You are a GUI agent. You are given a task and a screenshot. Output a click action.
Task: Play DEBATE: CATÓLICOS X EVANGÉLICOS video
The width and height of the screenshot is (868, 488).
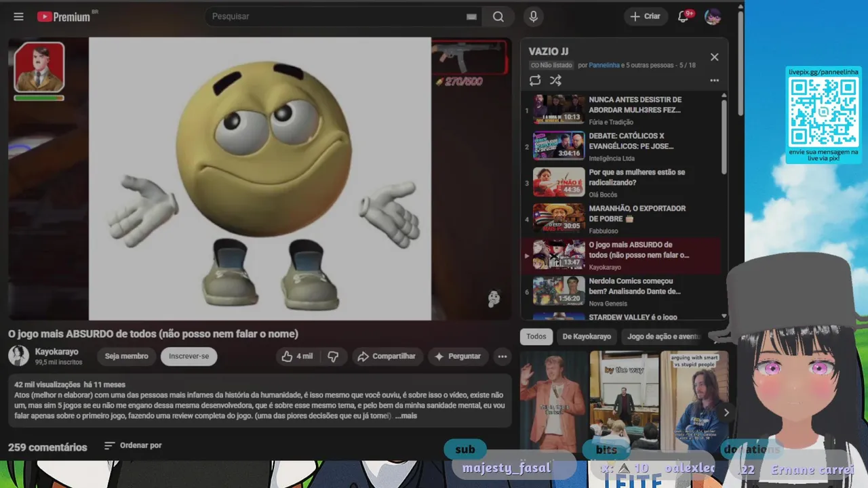(x=620, y=146)
